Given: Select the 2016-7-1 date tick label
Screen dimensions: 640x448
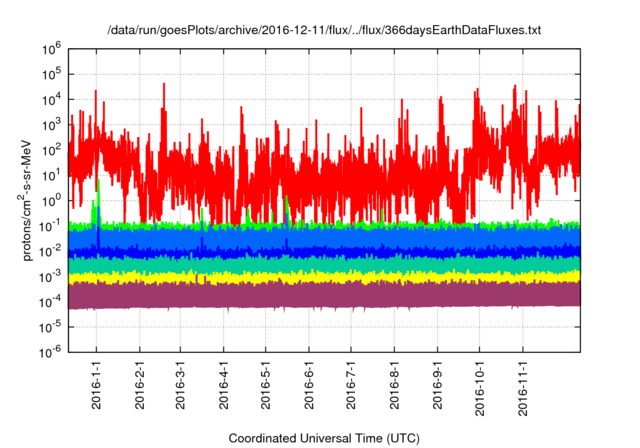Looking at the screenshot, I should coord(351,385).
